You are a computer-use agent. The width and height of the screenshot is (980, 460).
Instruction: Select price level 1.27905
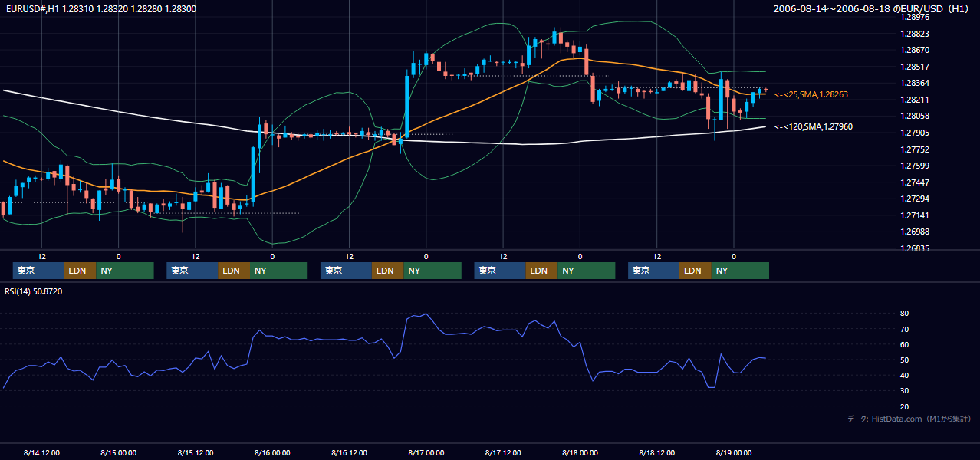pos(915,133)
